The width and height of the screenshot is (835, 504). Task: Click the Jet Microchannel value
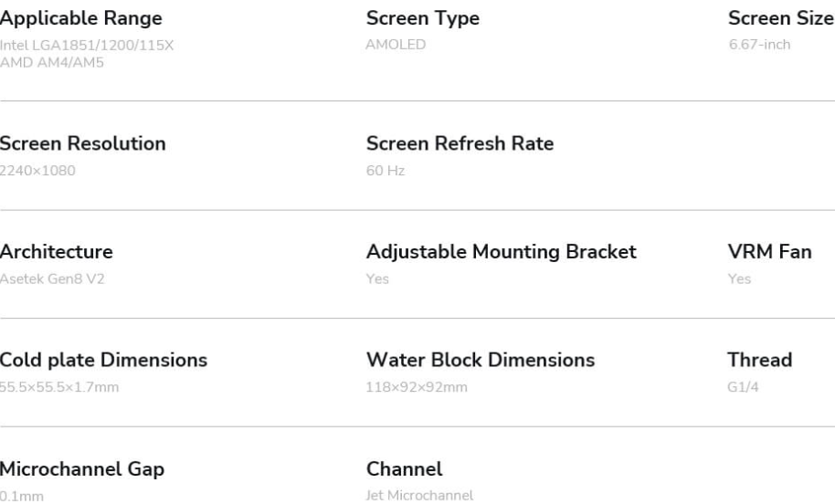419,496
